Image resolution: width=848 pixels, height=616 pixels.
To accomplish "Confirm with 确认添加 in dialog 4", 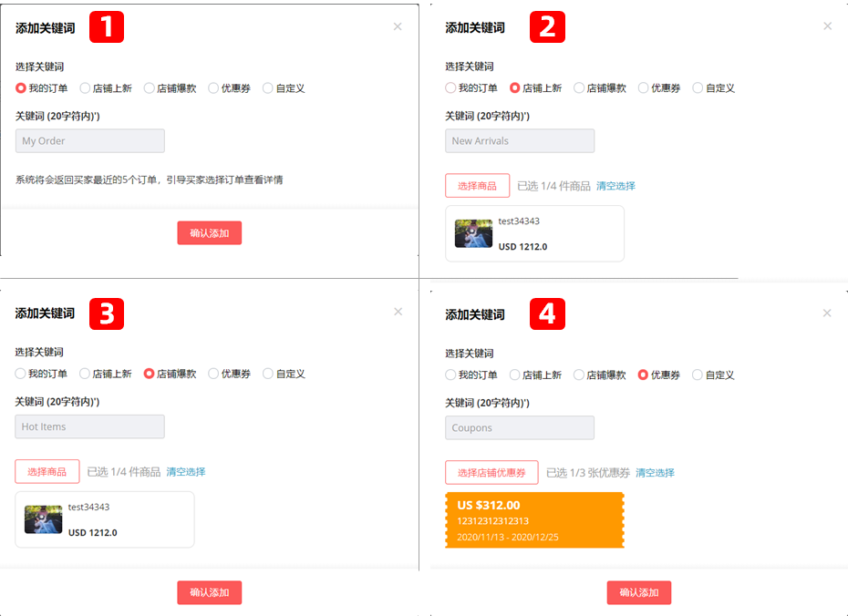I will [638, 592].
